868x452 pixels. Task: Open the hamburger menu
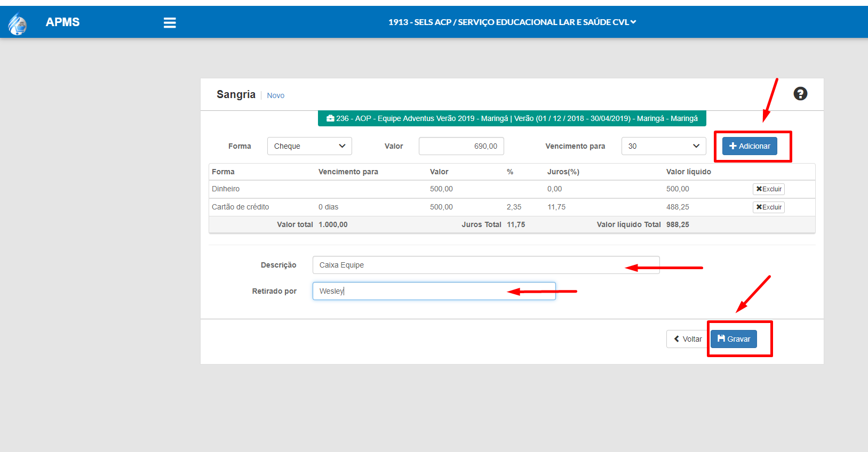pos(170,22)
